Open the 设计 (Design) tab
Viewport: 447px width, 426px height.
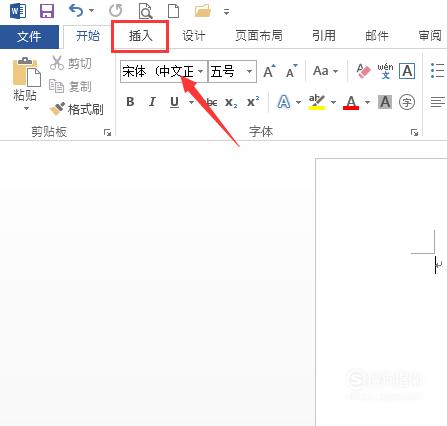(194, 36)
